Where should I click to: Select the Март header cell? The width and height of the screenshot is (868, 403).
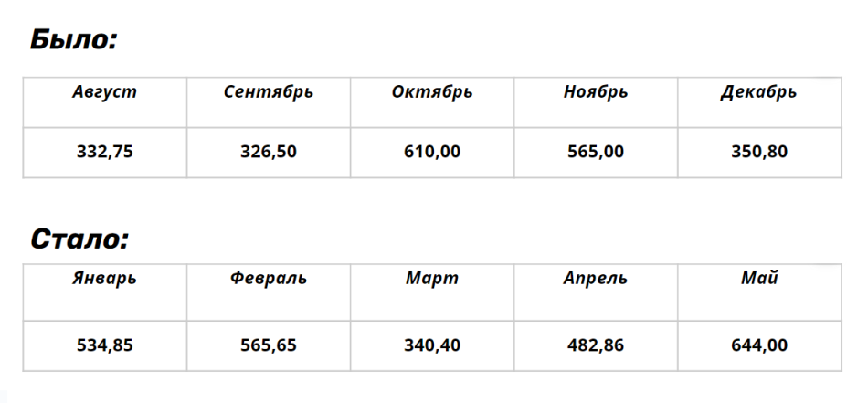point(432,279)
